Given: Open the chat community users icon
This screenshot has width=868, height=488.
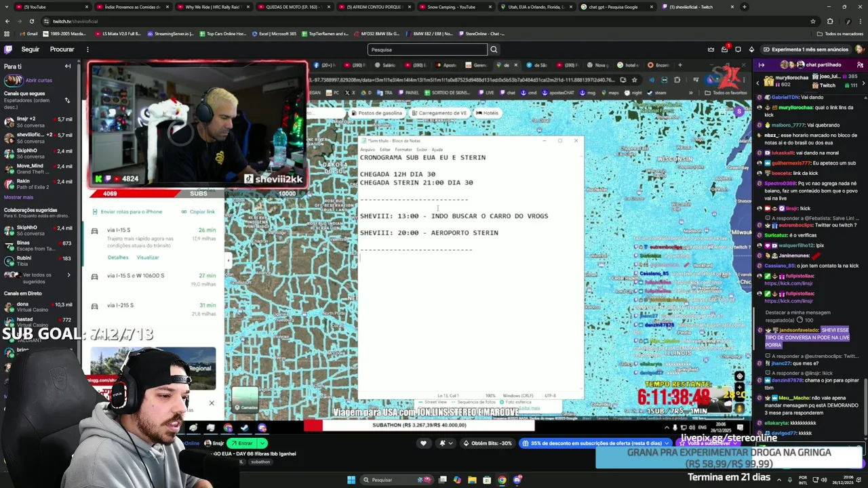Looking at the screenshot, I should [860, 65].
